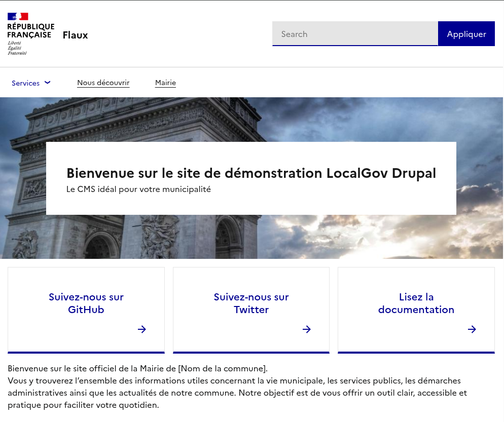The image size is (504, 422).
Task: Click the Liberté Égalité Fraternité motto text
Action: click(17, 48)
